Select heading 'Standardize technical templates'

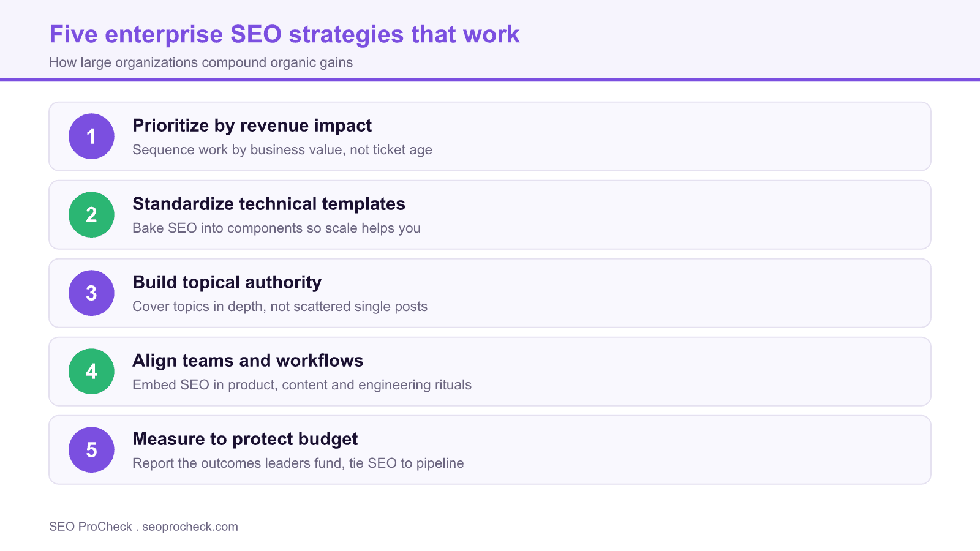pyautogui.click(x=269, y=204)
